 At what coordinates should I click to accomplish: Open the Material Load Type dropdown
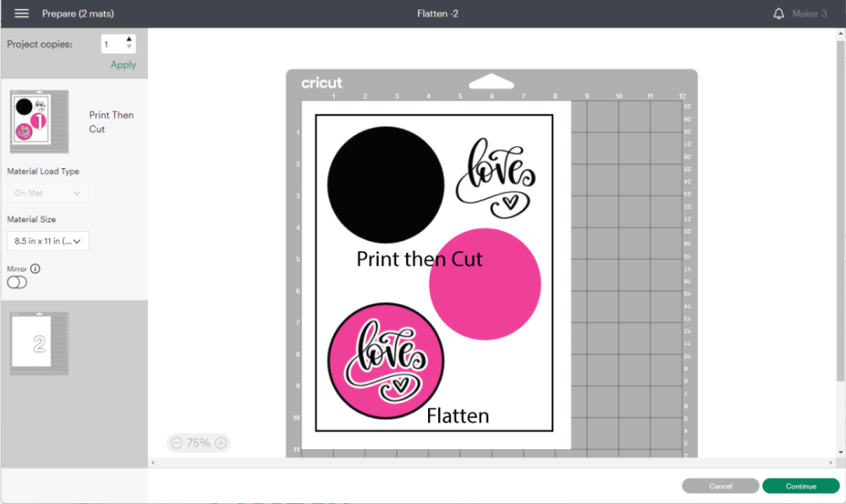[48, 193]
